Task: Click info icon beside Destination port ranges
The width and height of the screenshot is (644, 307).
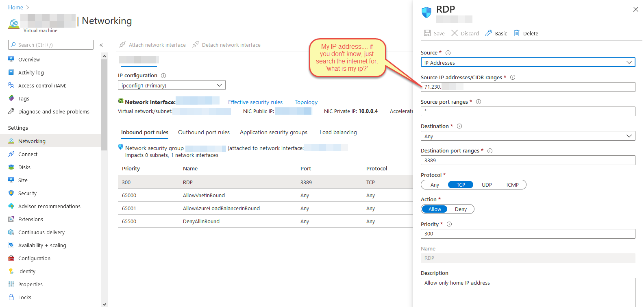Action: pyautogui.click(x=490, y=151)
